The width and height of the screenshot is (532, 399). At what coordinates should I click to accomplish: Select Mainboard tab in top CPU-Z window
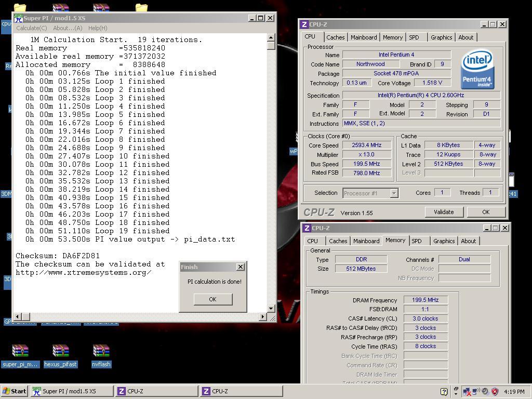[x=364, y=37]
